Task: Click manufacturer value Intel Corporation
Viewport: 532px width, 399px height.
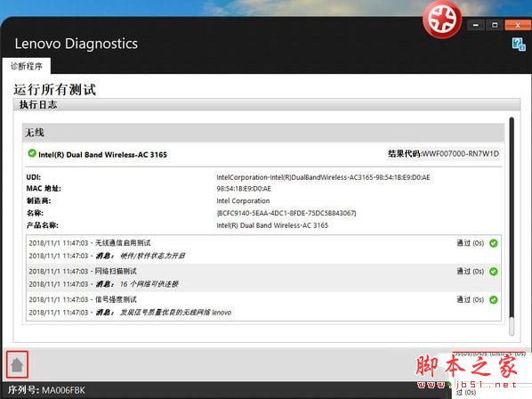Action: (x=243, y=200)
